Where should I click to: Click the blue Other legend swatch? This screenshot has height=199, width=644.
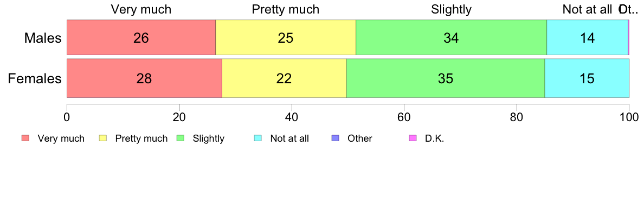click(x=335, y=138)
